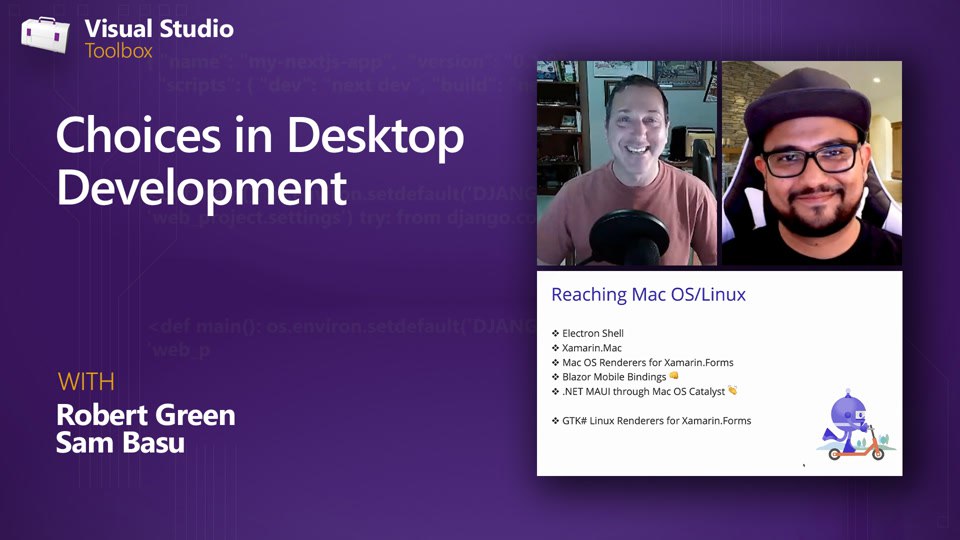Screen dimensions: 960x540
Task: Click the clapping emoji after Mac OS Catalyst
Action: coord(733,390)
